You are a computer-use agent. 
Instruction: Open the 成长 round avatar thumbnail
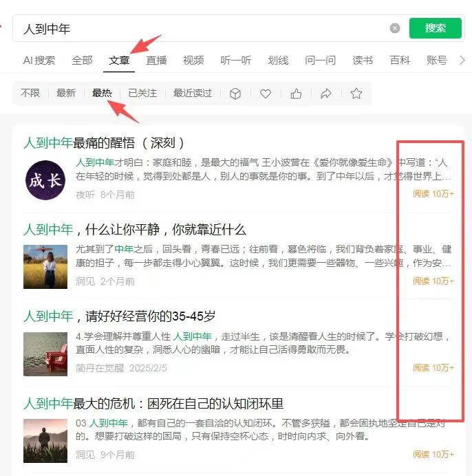(x=45, y=180)
